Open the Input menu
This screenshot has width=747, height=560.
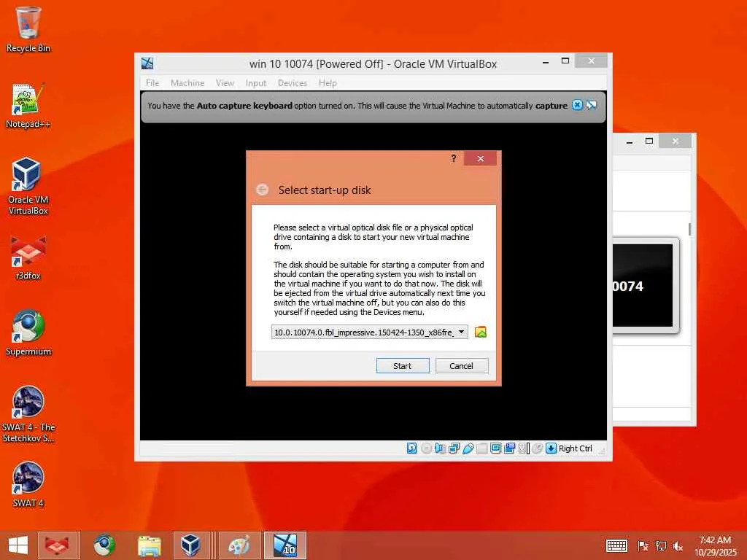point(256,83)
